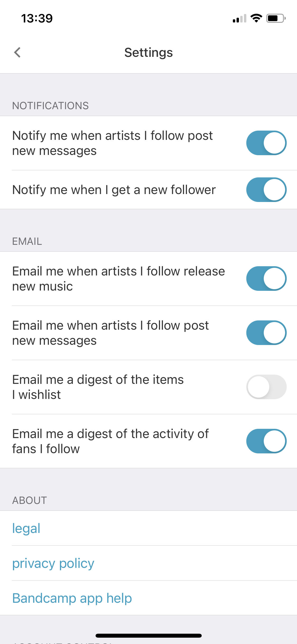The image size is (297, 644).
Task: Toggle notifications for artists' new messages
Action: 266,143
